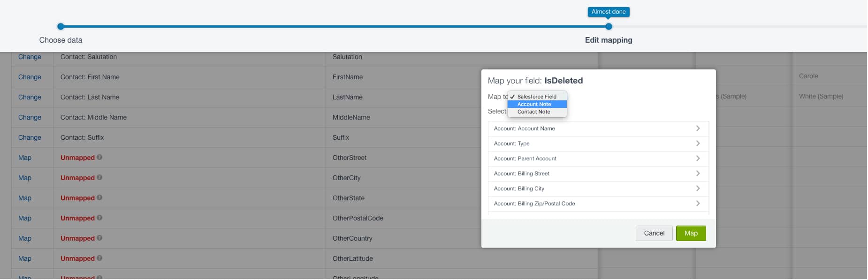
Task: Expand Account: Account Name chevron arrow
Action: tap(698, 129)
